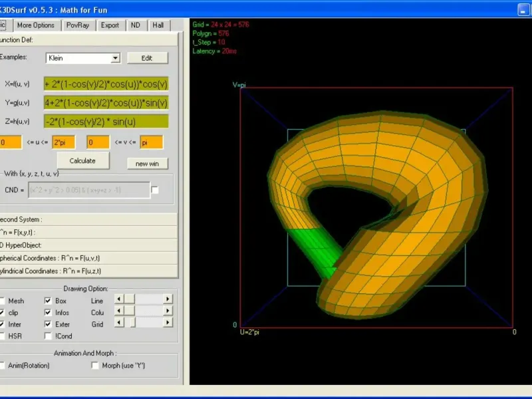
Task: Click the Grid slider right arrow
Action: point(168,323)
